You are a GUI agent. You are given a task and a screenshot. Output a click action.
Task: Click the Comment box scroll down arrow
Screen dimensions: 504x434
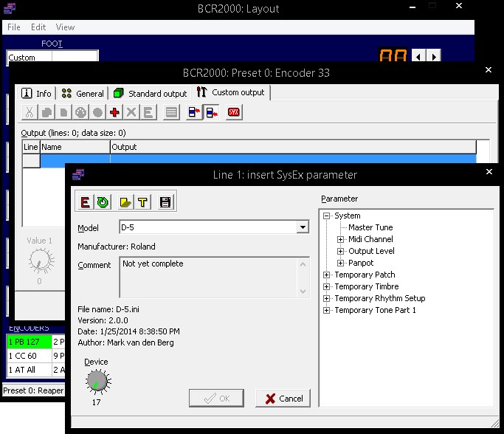(x=303, y=292)
